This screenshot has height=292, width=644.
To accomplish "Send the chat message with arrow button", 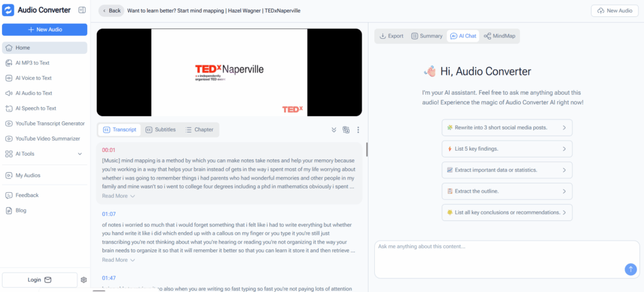I will click(x=630, y=269).
